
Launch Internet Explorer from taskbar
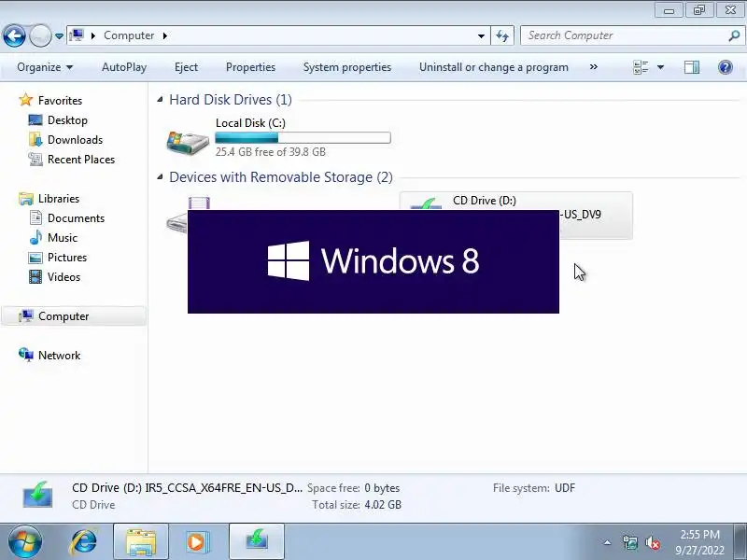tap(83, 542)
